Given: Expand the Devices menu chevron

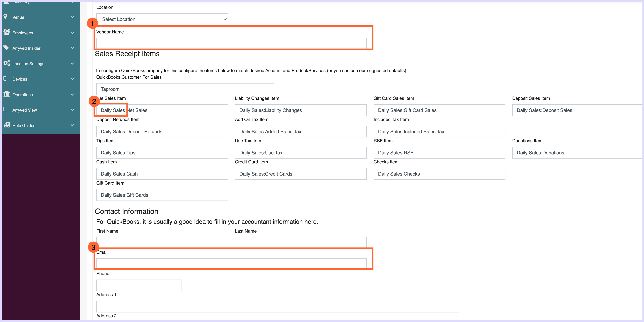Looking at the screenshot, I should [x=72, y=79].
